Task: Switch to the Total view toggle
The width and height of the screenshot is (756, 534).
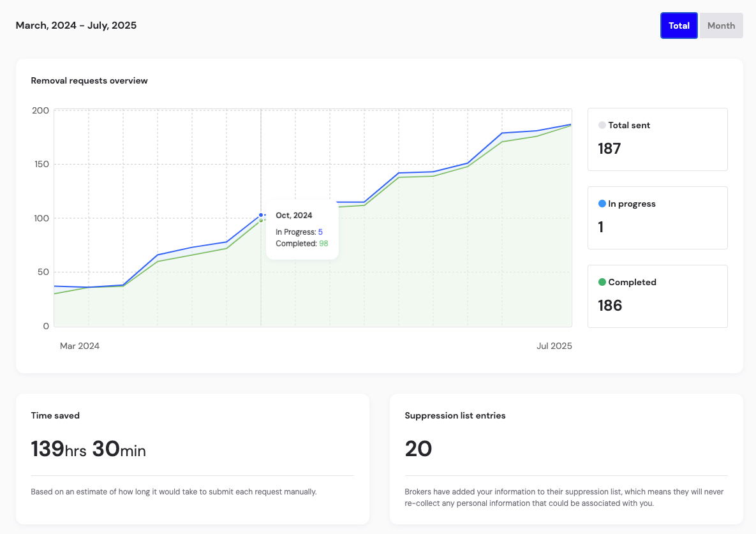Action: (679, 26)
